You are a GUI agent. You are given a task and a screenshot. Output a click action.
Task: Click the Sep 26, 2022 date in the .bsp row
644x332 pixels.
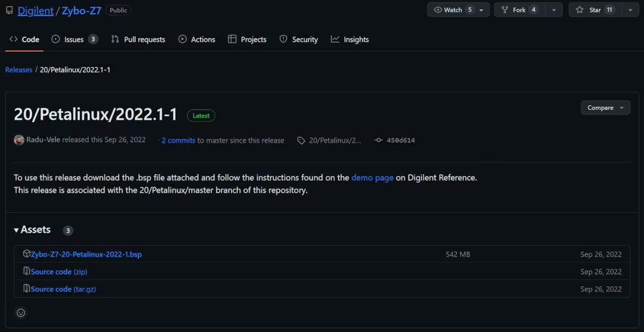tap(601, 255)
